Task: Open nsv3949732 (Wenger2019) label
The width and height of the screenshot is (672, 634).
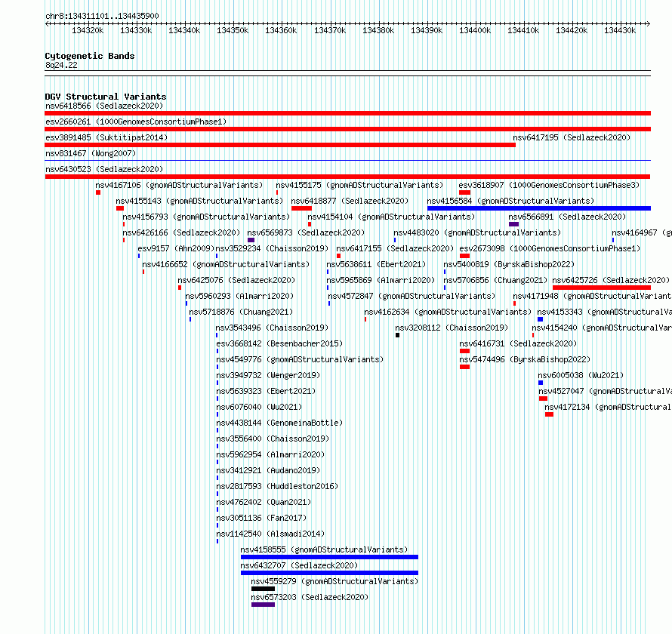Action: click(268, 375)
